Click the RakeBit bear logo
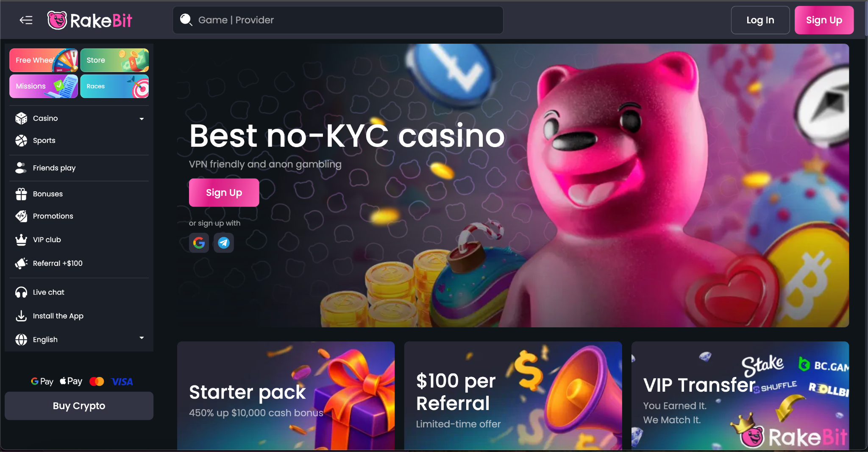868x452 pixels. click(57, 20)
